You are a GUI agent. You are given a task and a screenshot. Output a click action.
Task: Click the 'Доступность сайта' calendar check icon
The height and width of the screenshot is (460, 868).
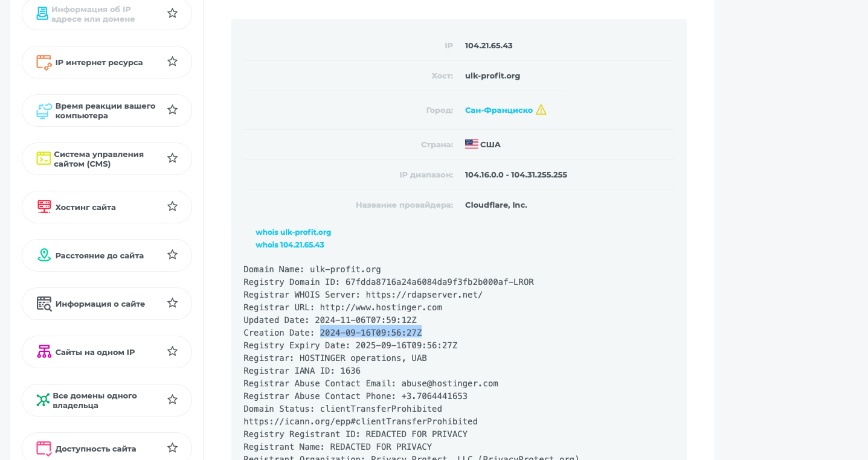tap(44, 449)
